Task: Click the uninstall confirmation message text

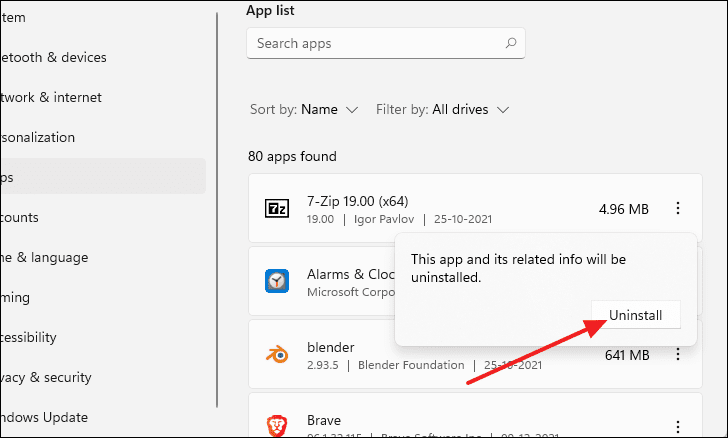Action: pos(518,268)
